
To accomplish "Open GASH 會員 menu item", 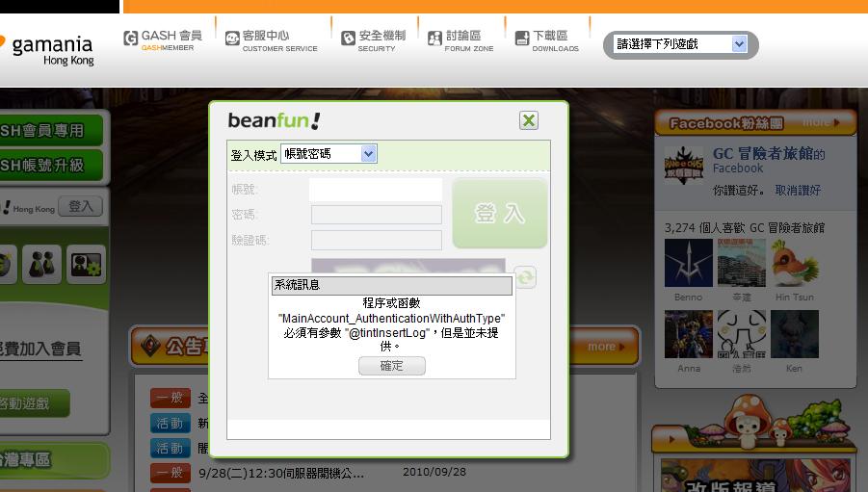I will [x=171, y=36].
